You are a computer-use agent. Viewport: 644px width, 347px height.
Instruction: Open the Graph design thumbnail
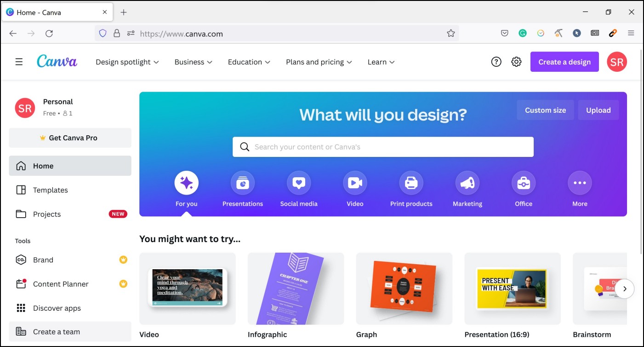tap(404, 289)
